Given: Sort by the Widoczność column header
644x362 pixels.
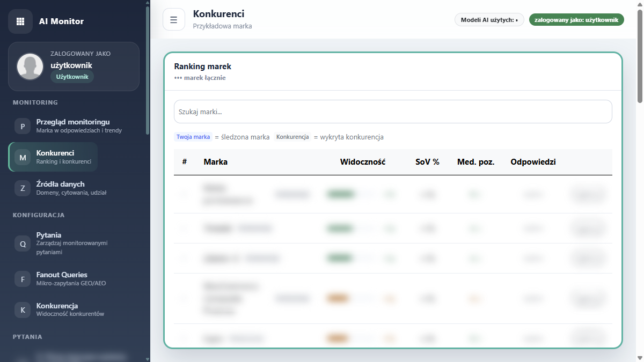Looking at the screenshot, I should click(363, 162).
